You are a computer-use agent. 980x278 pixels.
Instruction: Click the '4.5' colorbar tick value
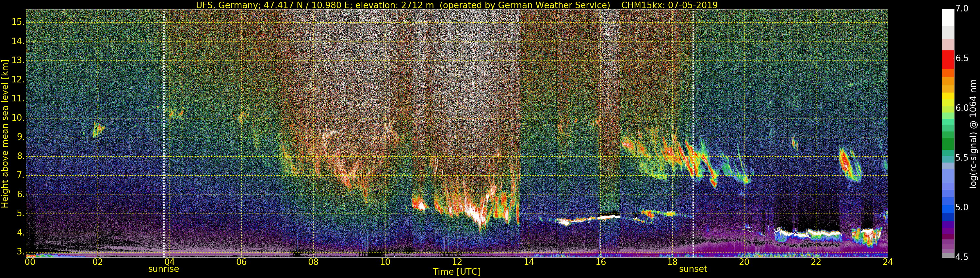962,257
